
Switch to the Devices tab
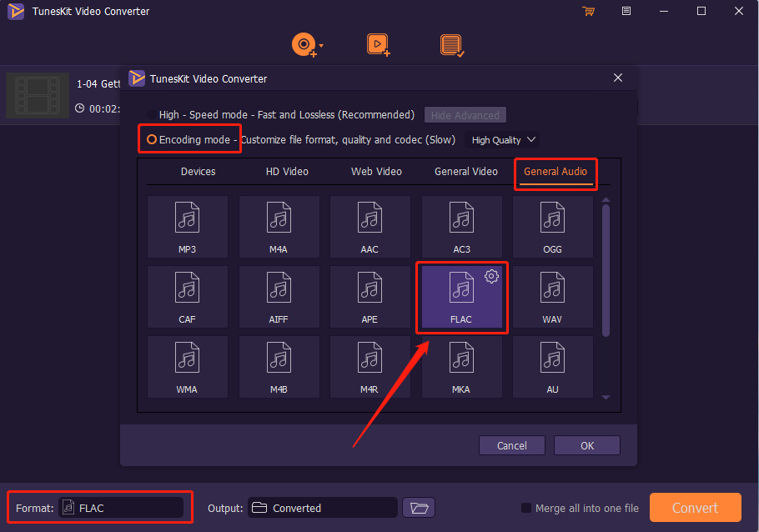[x=198, y=172]
